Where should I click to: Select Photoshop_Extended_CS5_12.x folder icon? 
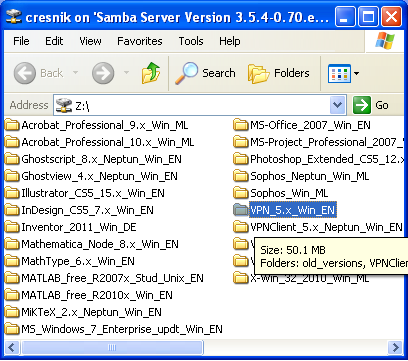coord(241,159)
